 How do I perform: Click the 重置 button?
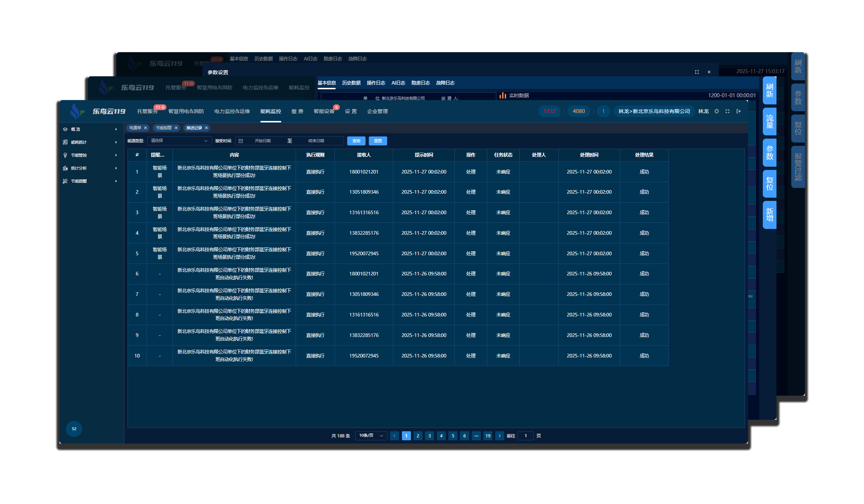tap(378, 141)
